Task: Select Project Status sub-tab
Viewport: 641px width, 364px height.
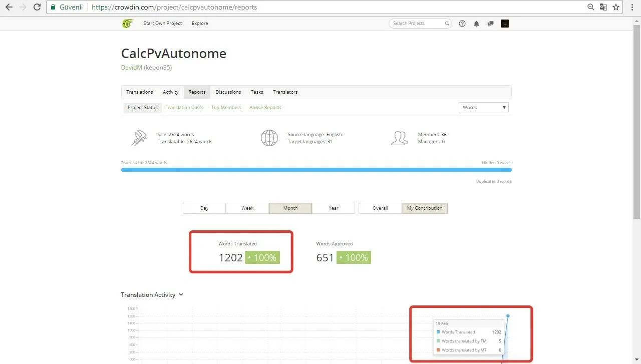Action: pyautogui.click(x=142, y=108)
